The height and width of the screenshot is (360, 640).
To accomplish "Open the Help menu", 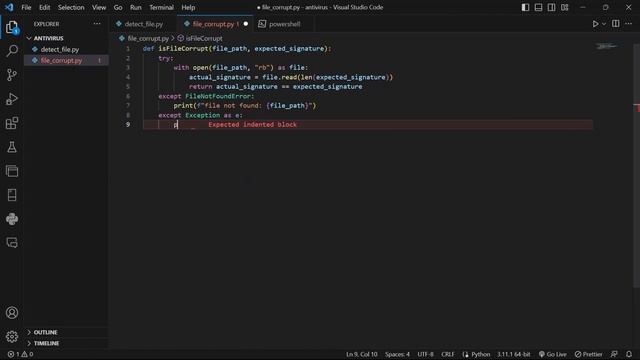I will (188, 7).
